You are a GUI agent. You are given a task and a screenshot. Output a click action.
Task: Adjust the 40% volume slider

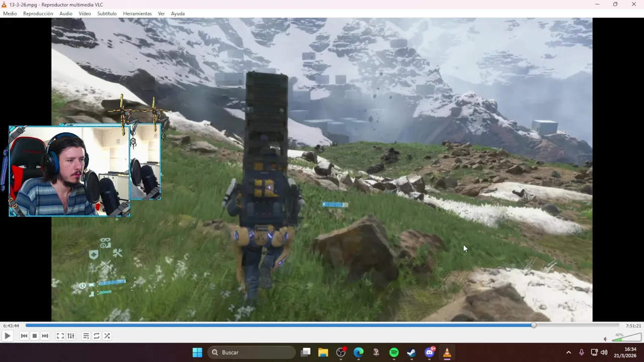(x=626, y=337)
